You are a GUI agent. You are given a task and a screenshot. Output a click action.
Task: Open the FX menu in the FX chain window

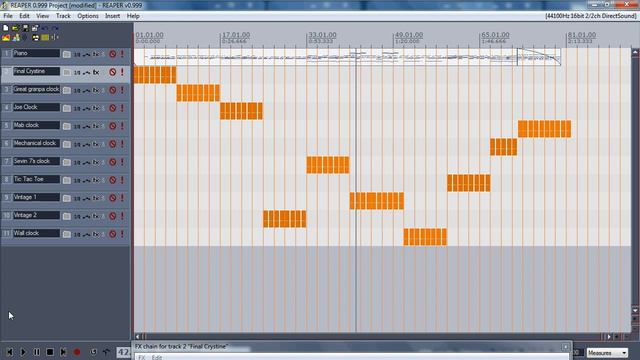141,357
